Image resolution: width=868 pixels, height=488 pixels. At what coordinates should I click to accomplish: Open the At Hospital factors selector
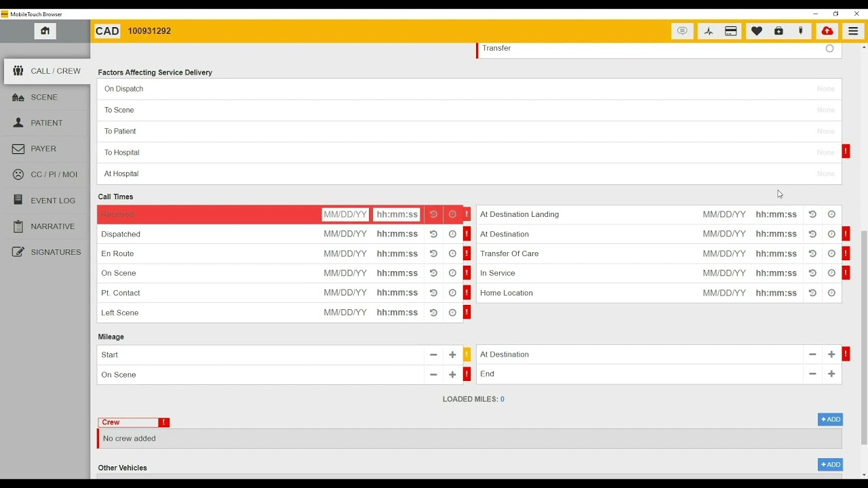tap(469, 174)
